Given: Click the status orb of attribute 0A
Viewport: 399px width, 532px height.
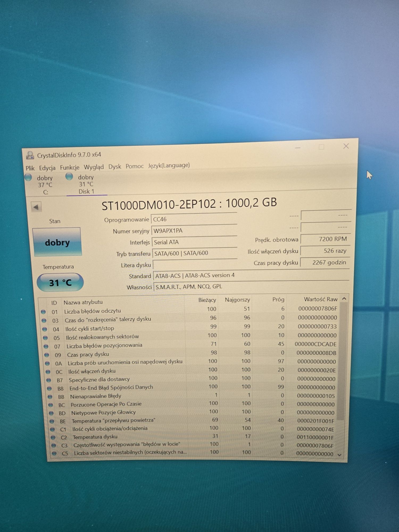Looking at the screenshot, I should [47, 364].
